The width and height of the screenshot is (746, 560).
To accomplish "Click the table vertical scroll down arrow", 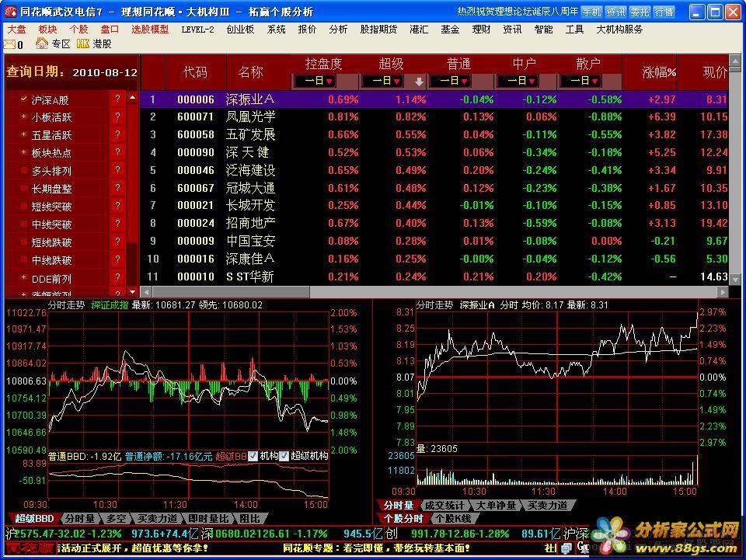I will pyautogui.click(x=735, y=280).
